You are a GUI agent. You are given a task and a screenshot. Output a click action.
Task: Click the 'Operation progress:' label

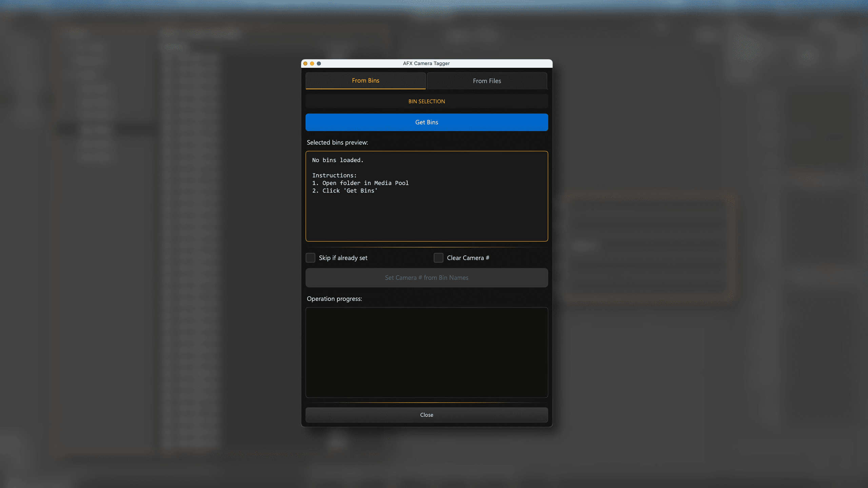(334, 299)
